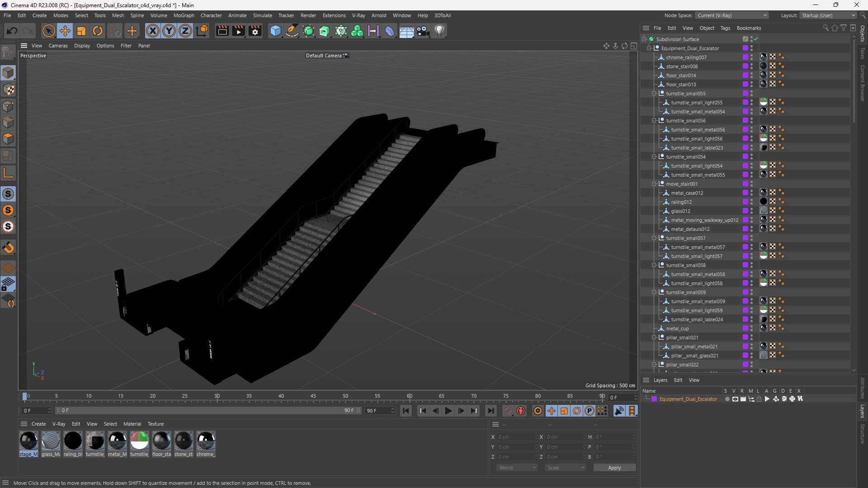
Task: Open Edit Render Settings gear clapperboard
Action: [255, 31]
